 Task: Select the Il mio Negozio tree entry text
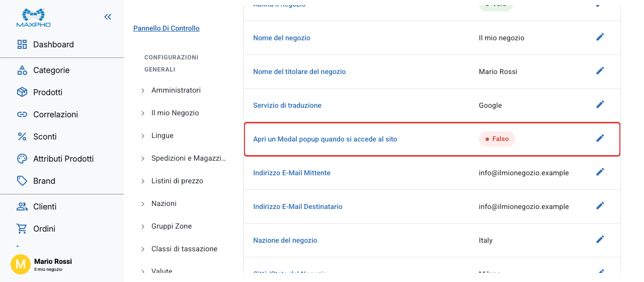tap(175, 113)
